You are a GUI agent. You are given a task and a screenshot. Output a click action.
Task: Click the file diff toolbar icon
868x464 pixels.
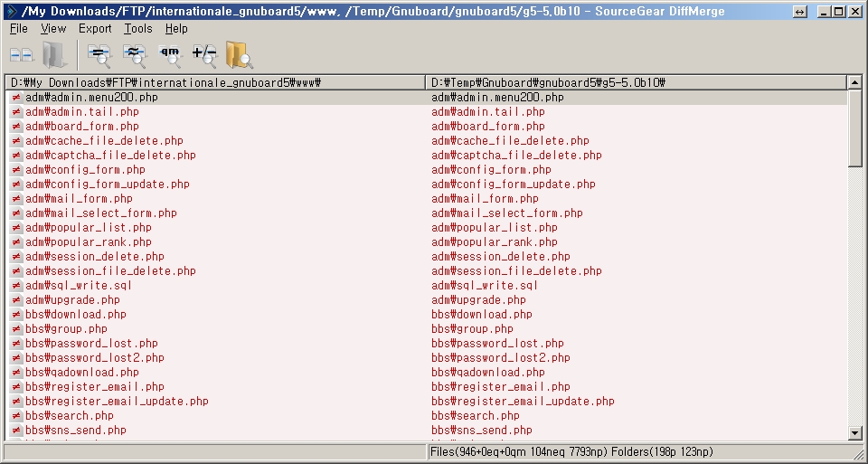[x=21, y=55]
